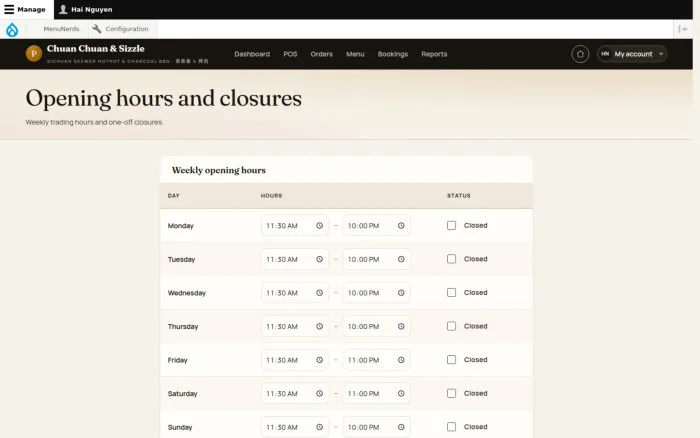Open clock picker for Sunday opening time
This screenshot has height=438, width=700.
320,427
